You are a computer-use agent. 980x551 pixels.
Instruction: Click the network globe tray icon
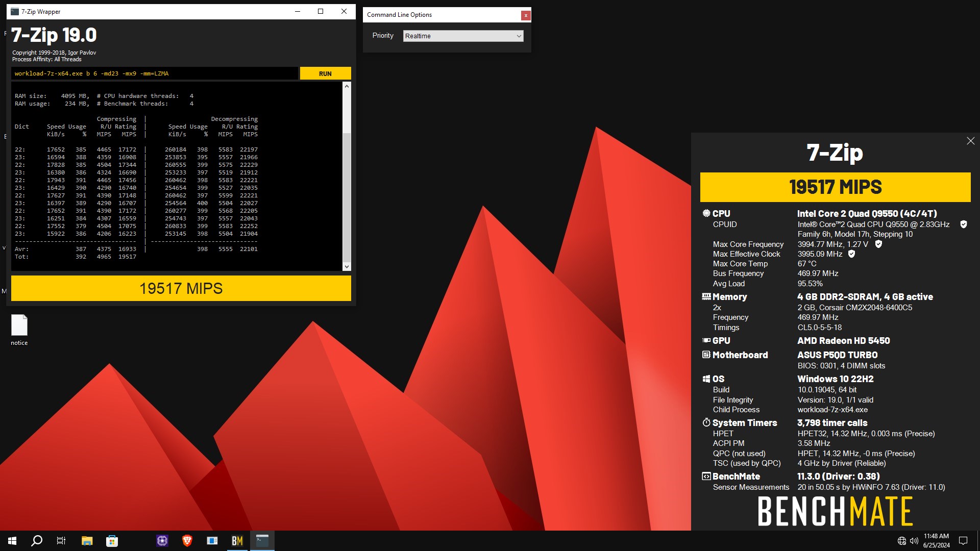pos(902,541)
